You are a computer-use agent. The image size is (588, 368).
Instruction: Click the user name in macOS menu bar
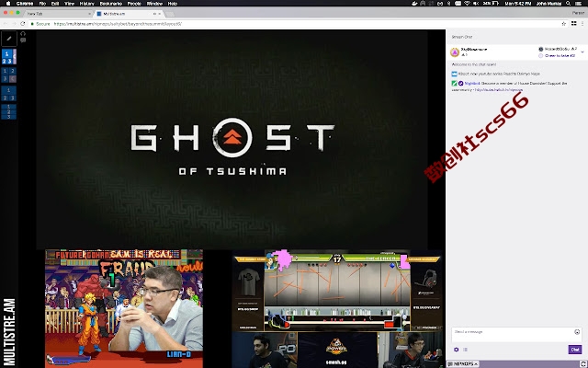(548, 4)
